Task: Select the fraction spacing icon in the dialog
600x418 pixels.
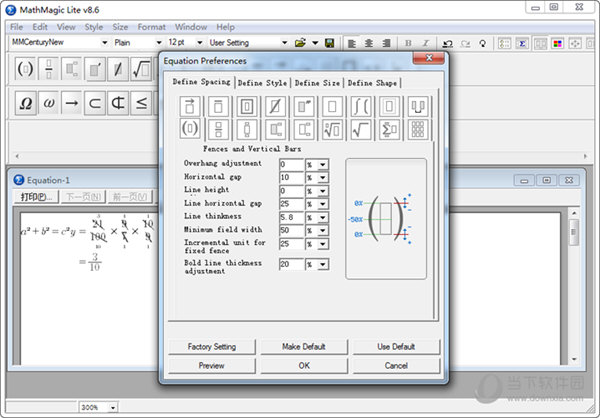Action: tap(218, 130)
